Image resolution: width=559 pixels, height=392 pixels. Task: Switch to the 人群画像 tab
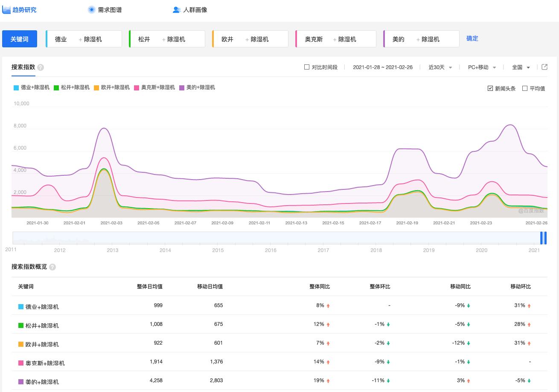tap(195, 9)
